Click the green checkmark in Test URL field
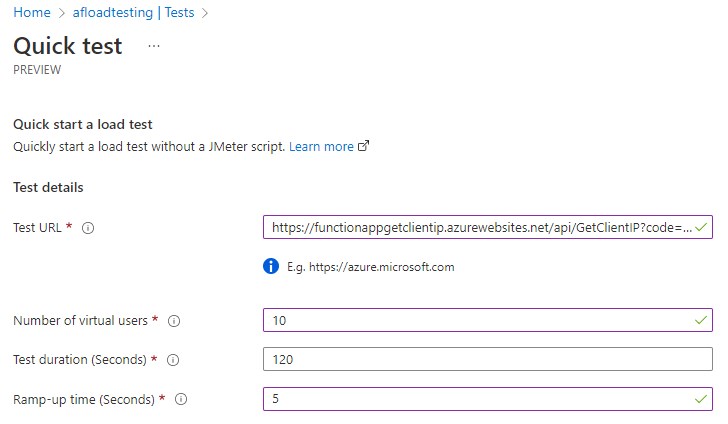728x424 pixels. point(702,228)
